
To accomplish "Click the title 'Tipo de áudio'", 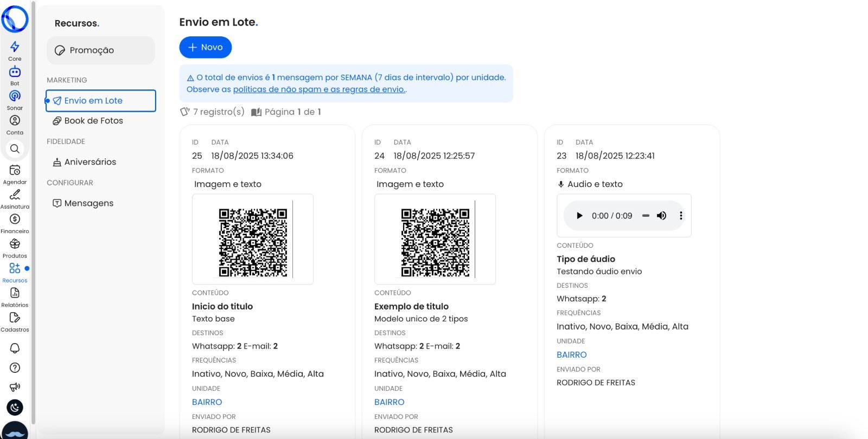I will [586, 259].
